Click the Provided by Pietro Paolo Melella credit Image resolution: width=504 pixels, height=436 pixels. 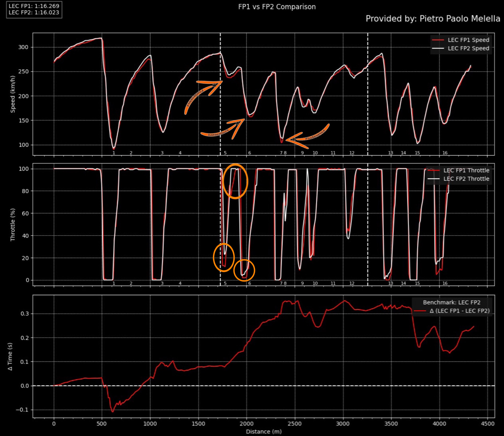[x=433, y=19]
